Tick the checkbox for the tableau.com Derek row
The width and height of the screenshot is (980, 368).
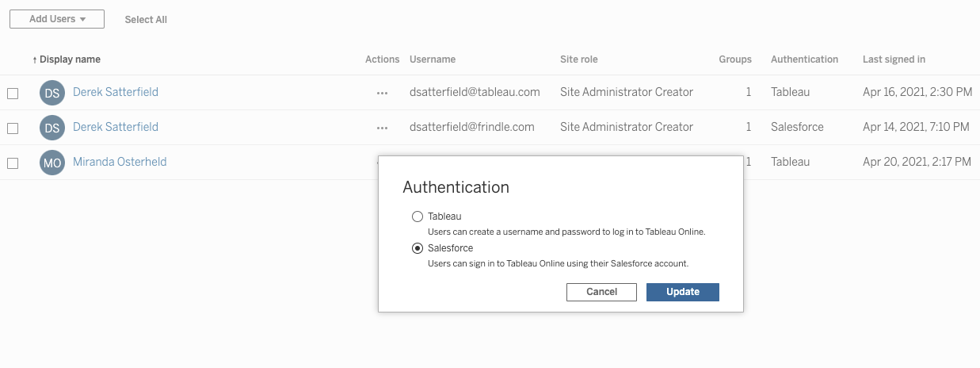[x=13, y=94]
